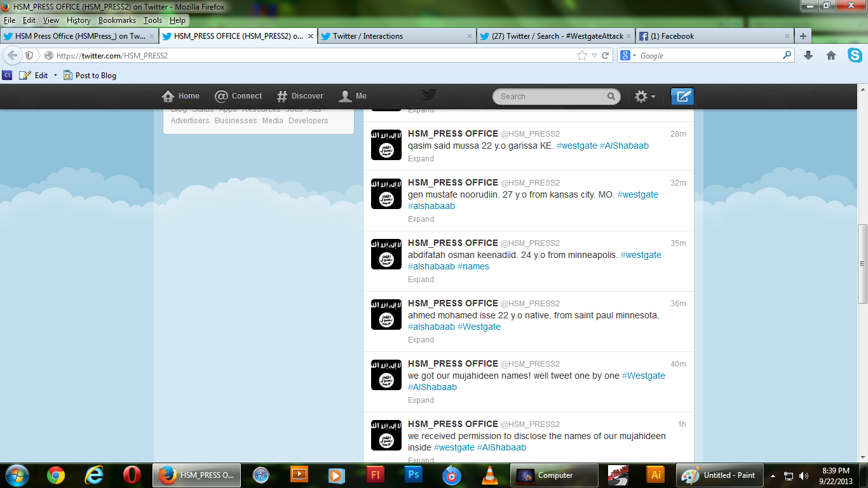Click the Windows Start button
The image size is (868, 488).
16,475
